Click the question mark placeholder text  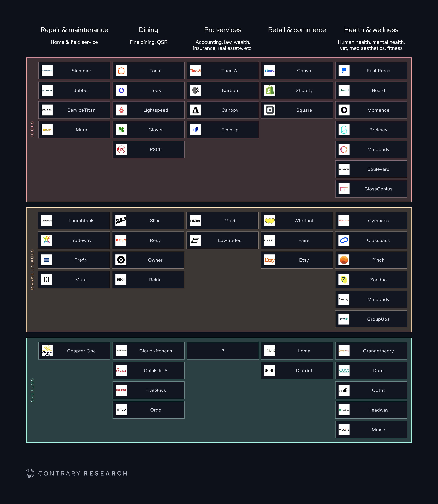[223, 351]
